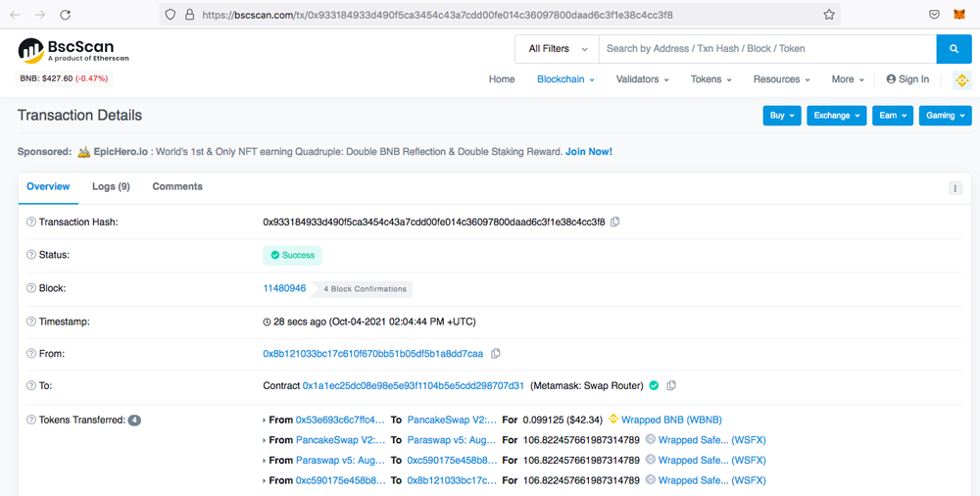Viewport: 980px width, 496px height.
Task: Click the padlock site security icon
Action: [189, 15]
